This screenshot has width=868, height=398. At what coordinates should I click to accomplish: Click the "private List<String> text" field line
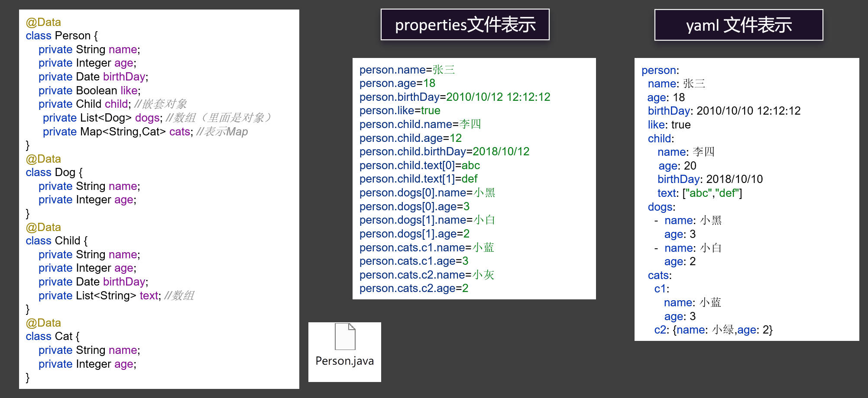coord(116,295)
